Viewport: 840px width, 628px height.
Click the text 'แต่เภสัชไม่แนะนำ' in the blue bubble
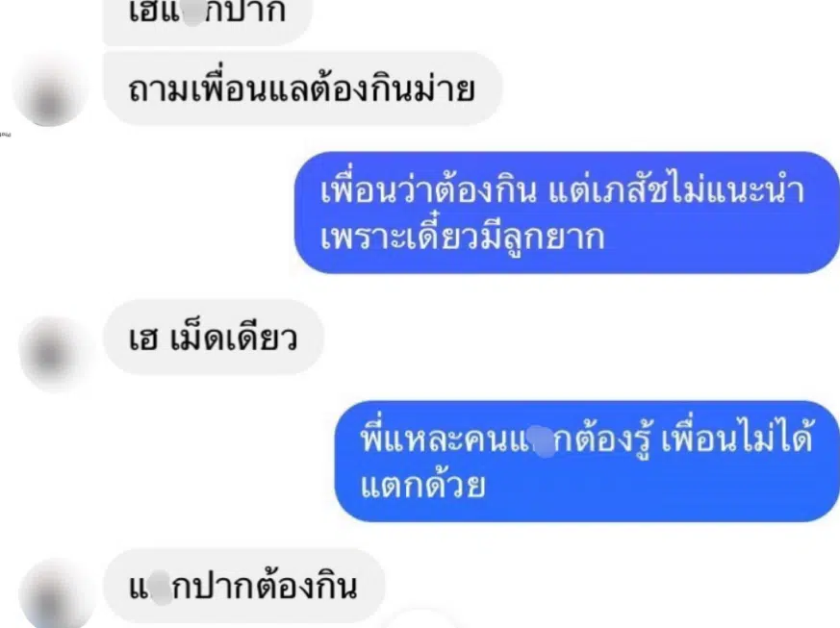click(x=676, y=188)
